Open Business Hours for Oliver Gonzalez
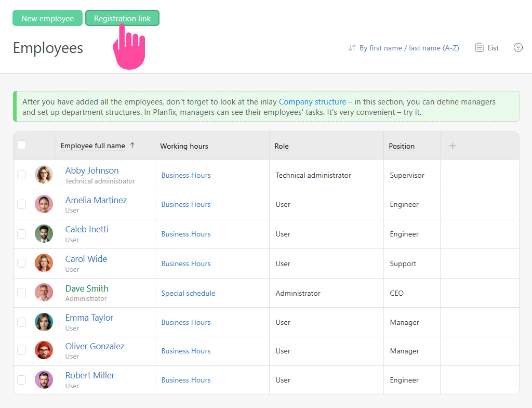Image resolution: width=532 pixels, height=408 pixels. point(186,351)
